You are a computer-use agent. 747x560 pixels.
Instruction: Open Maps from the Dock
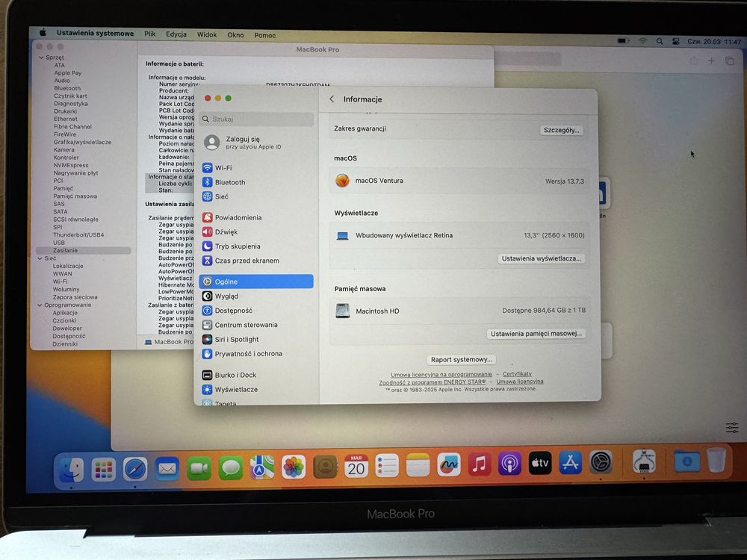pos(262,467)
